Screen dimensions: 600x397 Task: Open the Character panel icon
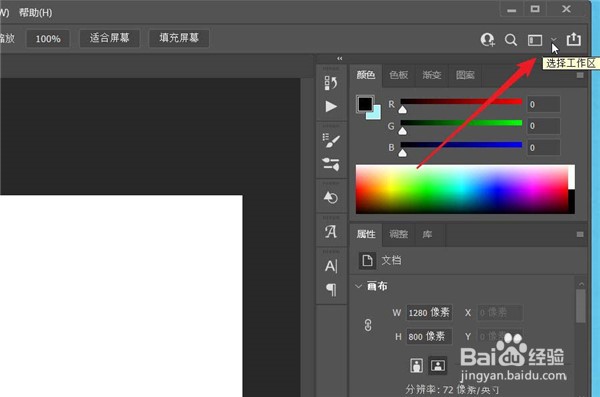point(331,266)
